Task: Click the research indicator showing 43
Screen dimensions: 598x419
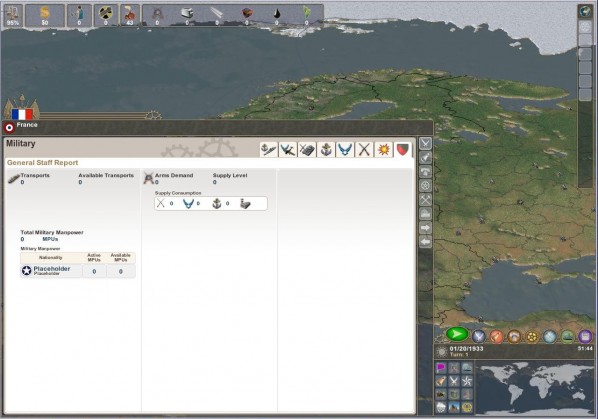Action: [x=130, y=16]
